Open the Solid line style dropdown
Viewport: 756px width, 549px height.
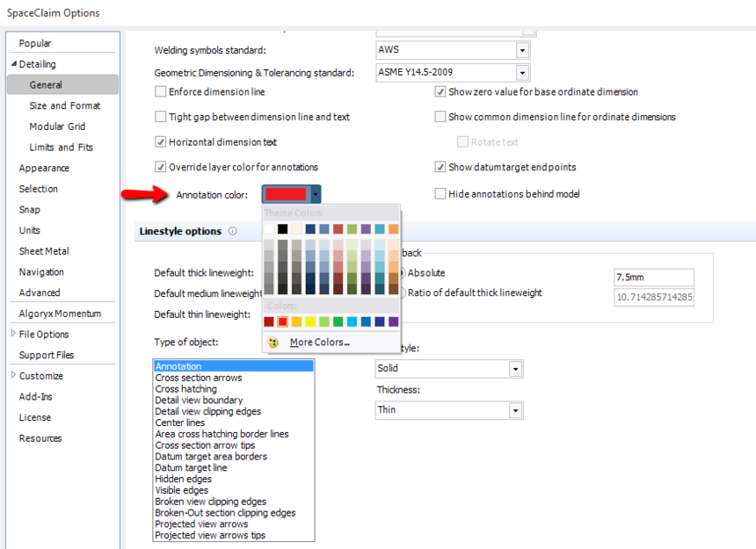515,369
